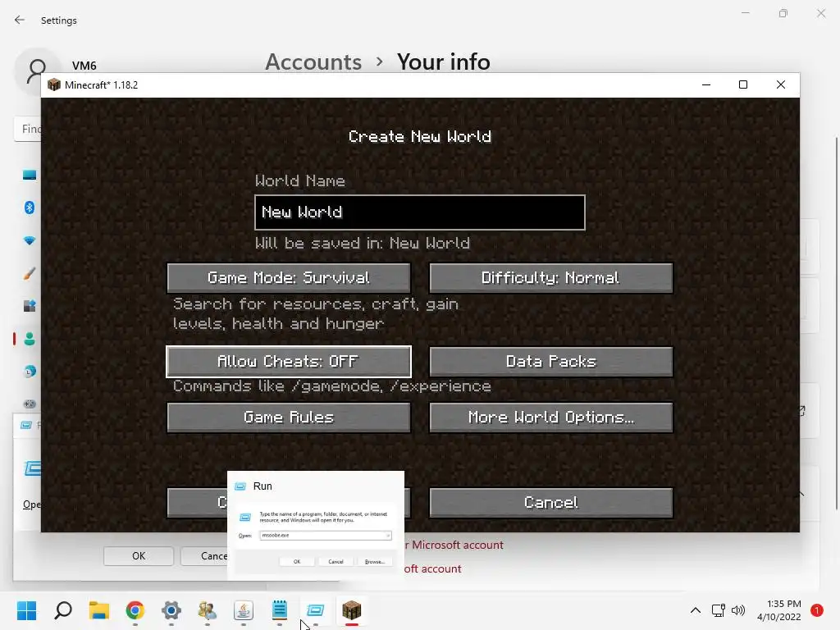Show hidden system tray icons

pyautogui.click(x=696, y=610)
